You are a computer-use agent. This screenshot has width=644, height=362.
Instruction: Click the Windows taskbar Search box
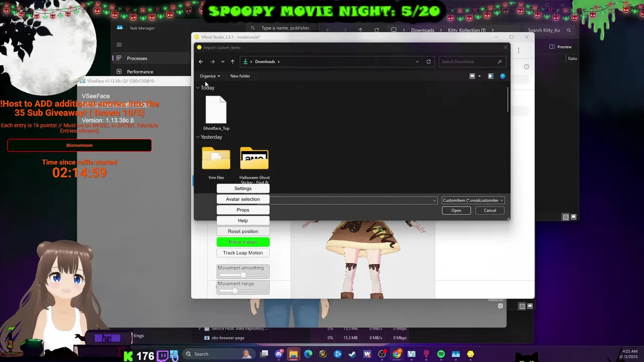pyautogui.click(x=218, y=354)
